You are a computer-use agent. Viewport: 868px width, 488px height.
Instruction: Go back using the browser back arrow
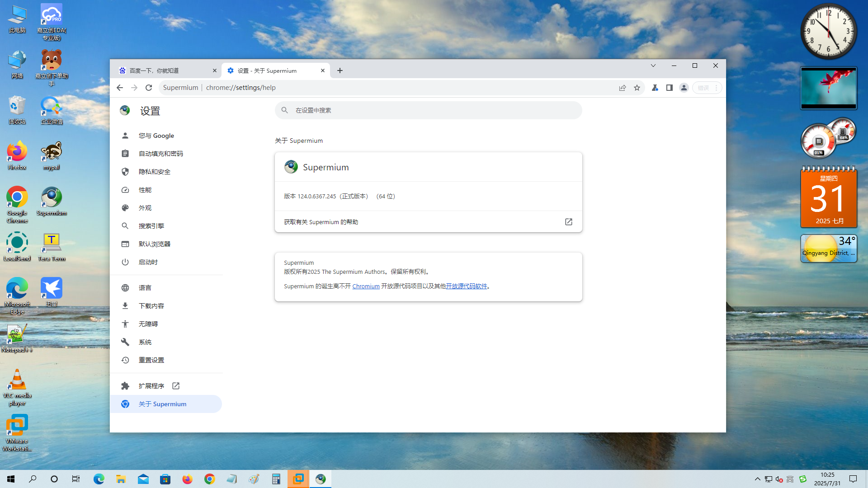[119, 88]
